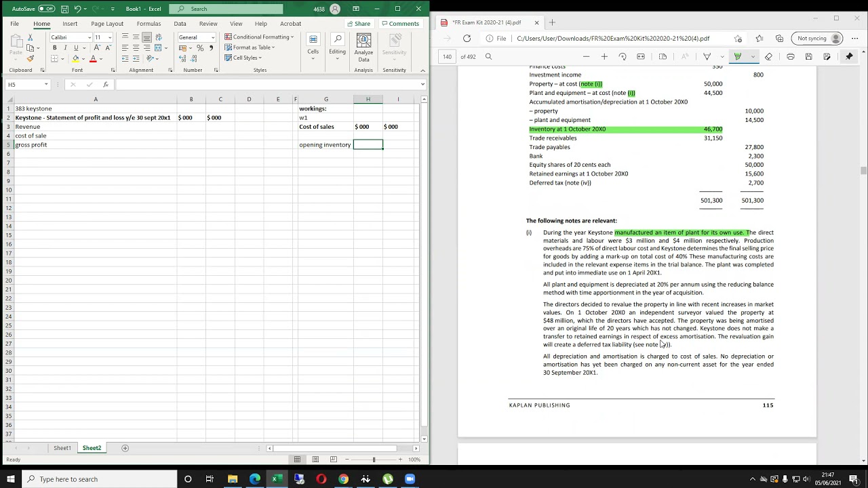Click the Not syncing profile button
Viewport: 868px width, 488px height.
(x=818, y=39)
